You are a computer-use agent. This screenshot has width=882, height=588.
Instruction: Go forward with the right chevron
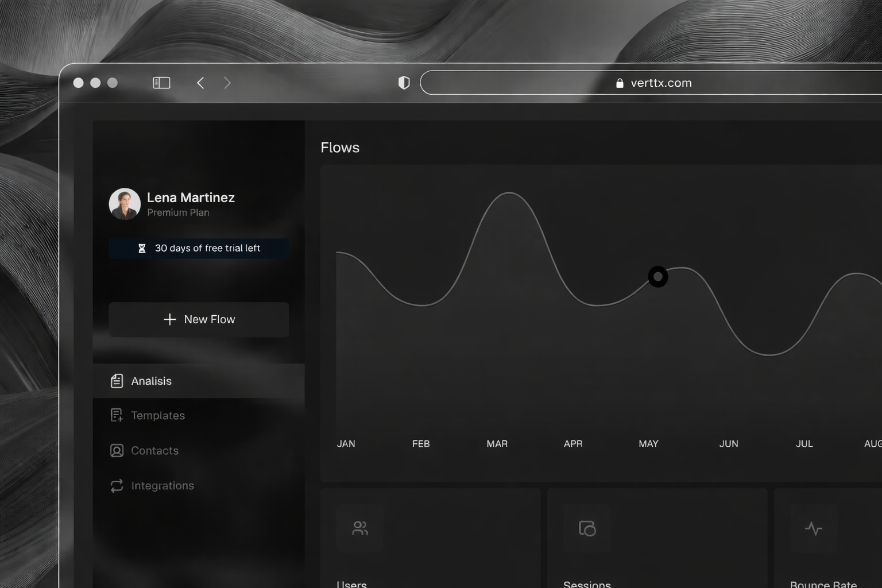click(x=227, y=83)
